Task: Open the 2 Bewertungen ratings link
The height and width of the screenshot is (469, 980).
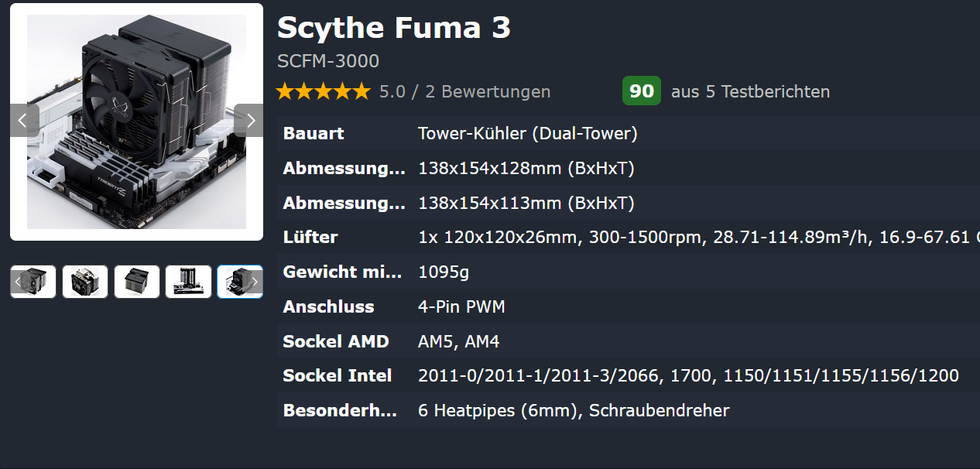Action: tap(488, 92)
